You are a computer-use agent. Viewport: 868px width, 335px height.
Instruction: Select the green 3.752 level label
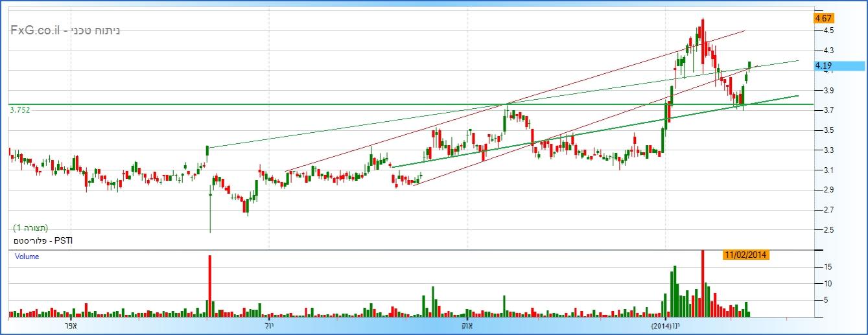coord(20,111)
